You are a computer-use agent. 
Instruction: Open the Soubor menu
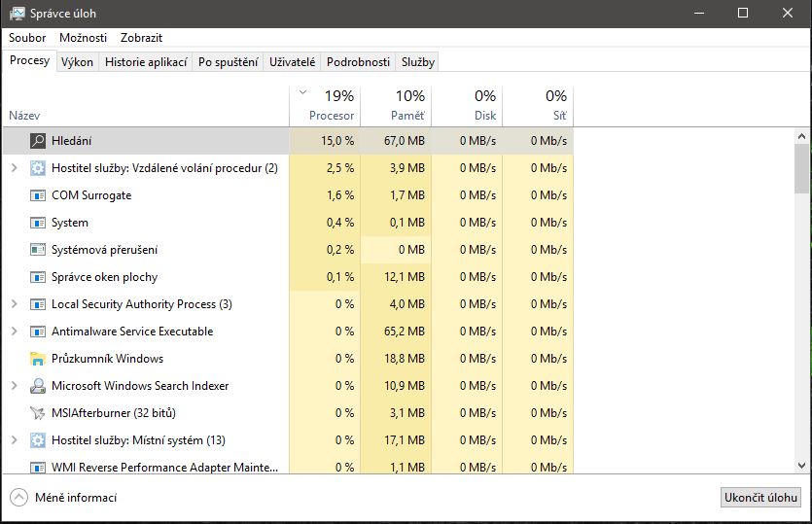[27, 38]
